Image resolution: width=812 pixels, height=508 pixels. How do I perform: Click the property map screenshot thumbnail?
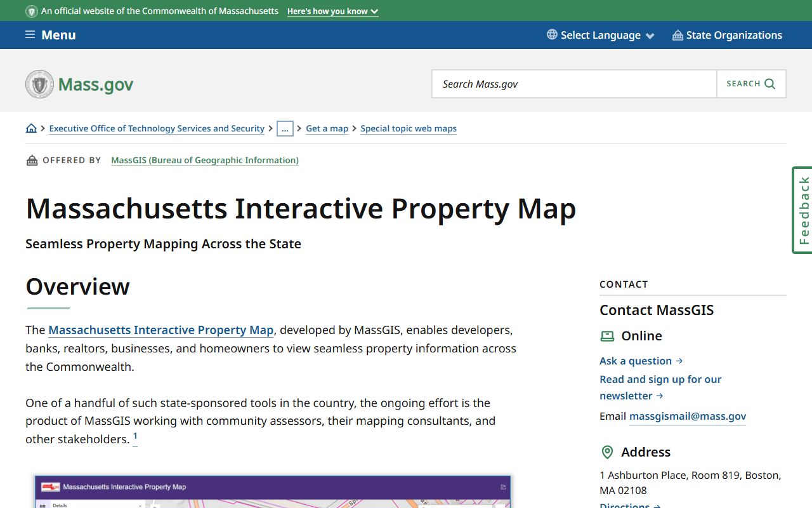click(272, 491)
